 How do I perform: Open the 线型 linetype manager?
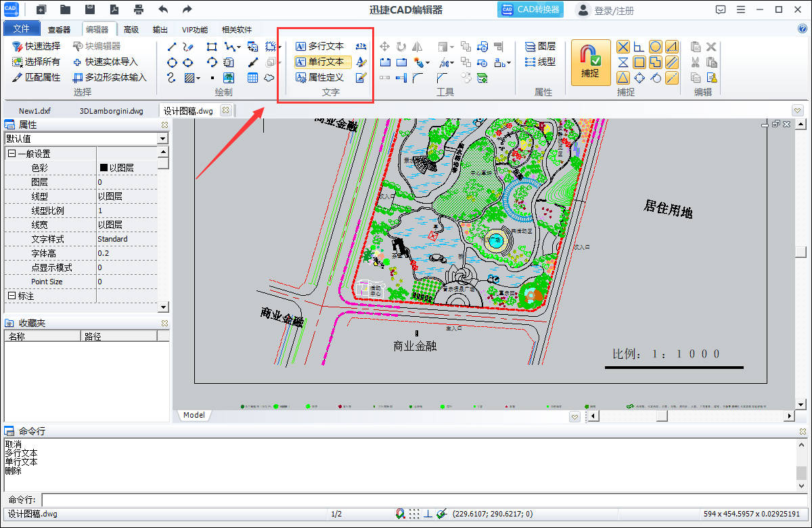click(540, 62)
